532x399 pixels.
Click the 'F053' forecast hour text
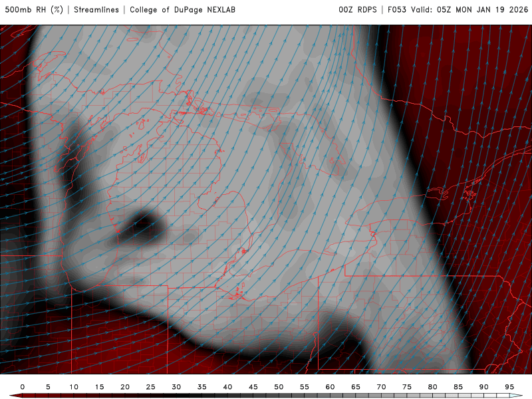pyautogui.click(x=397, y=10)
